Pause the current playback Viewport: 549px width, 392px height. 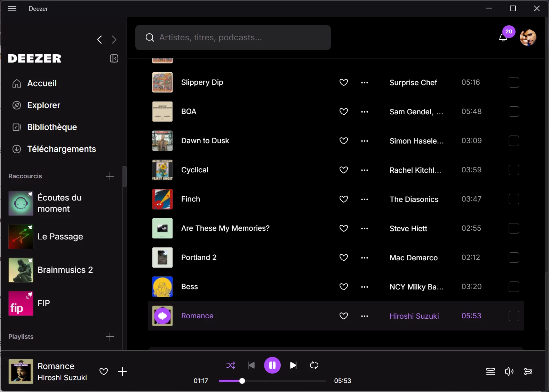pos(272,365)
